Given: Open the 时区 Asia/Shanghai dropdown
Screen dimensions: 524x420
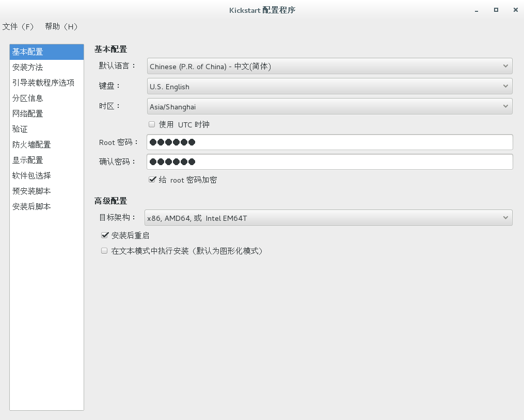Looking at the screenshot, I should coord(329,106).
